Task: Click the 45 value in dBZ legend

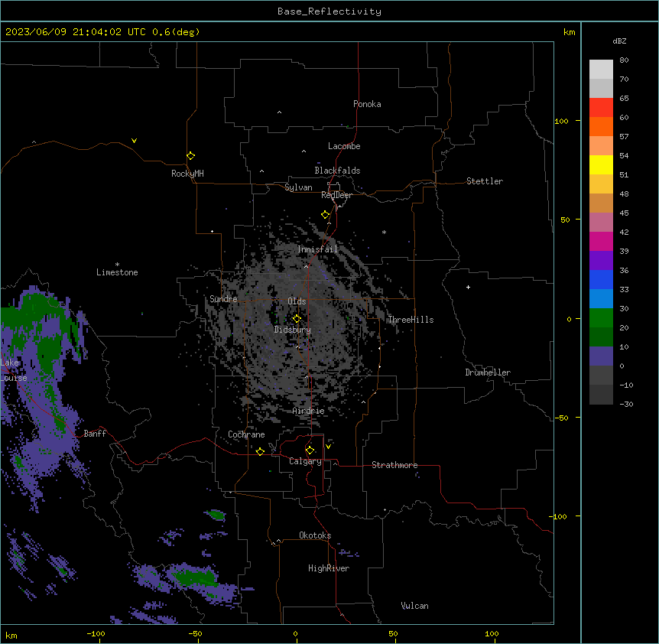Action: click(624, 213)
